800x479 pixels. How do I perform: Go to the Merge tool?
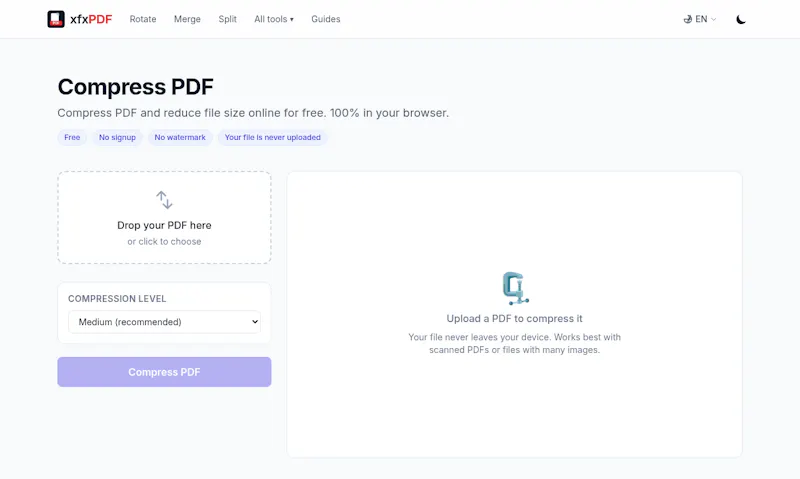[x=187, y=19]
